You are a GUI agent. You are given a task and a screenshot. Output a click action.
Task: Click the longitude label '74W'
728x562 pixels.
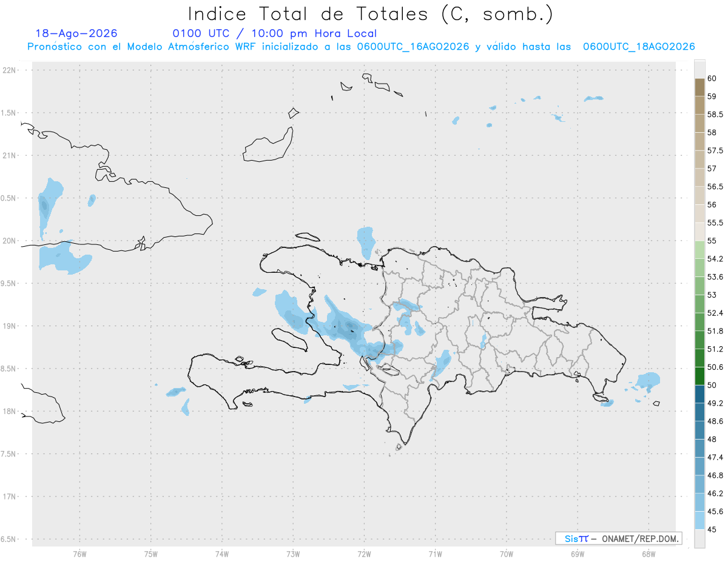[221, 554]
